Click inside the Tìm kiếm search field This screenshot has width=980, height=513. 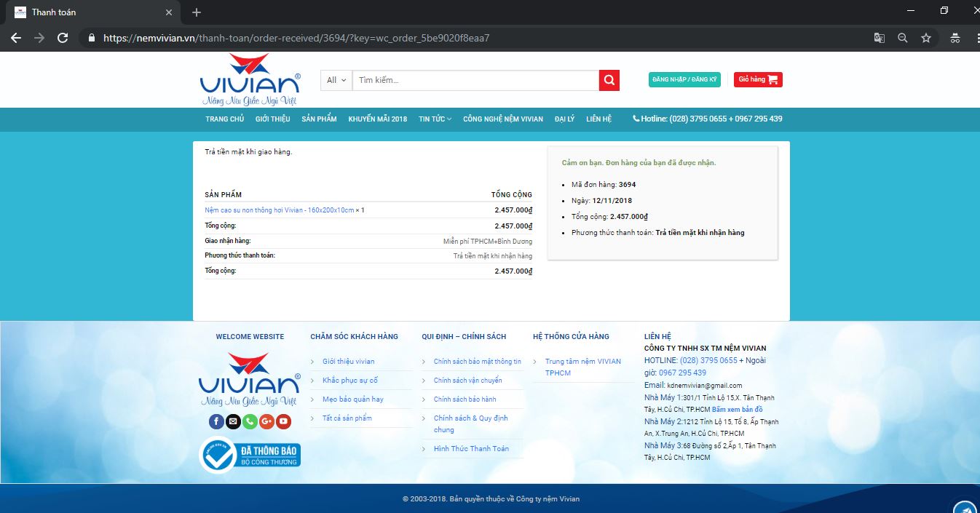(x=475, y=80)
